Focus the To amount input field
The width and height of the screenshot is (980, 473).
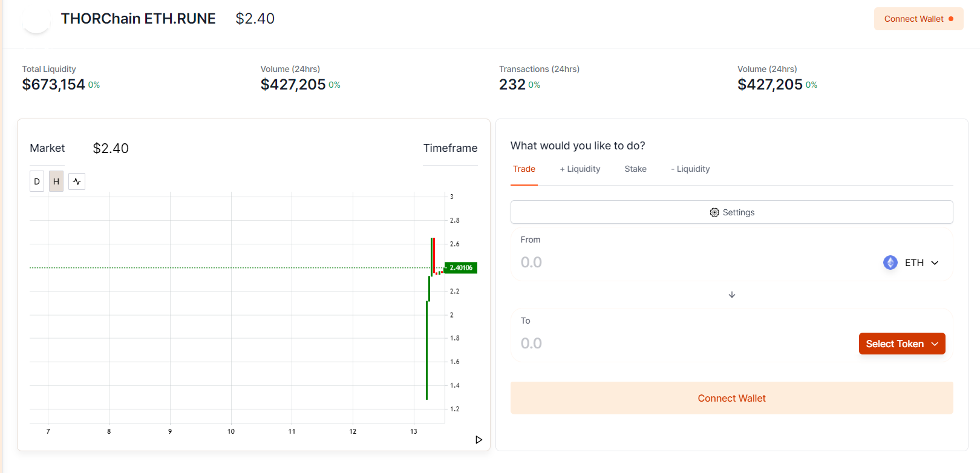click(x=687, y=344)
